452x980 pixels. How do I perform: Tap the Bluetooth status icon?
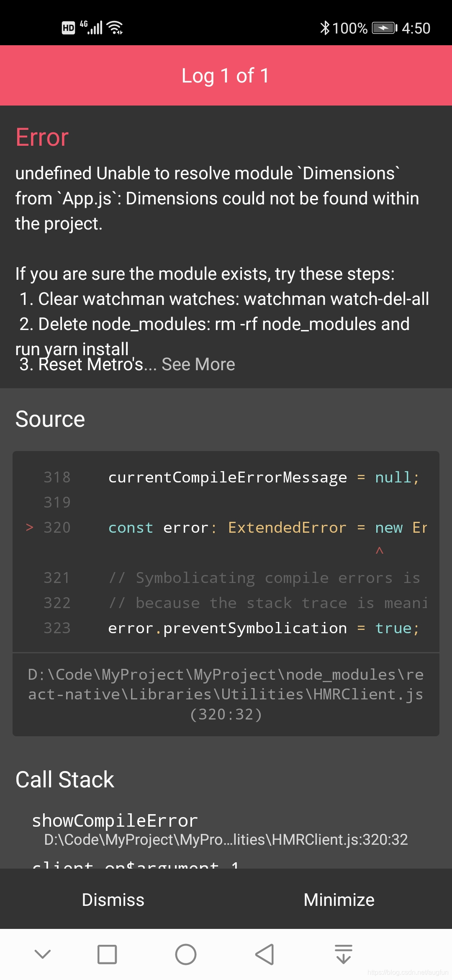click(325, 27)
